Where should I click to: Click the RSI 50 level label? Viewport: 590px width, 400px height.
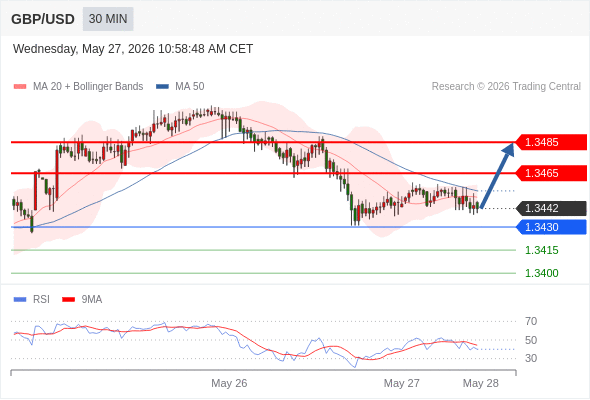(x=531, y=340)
